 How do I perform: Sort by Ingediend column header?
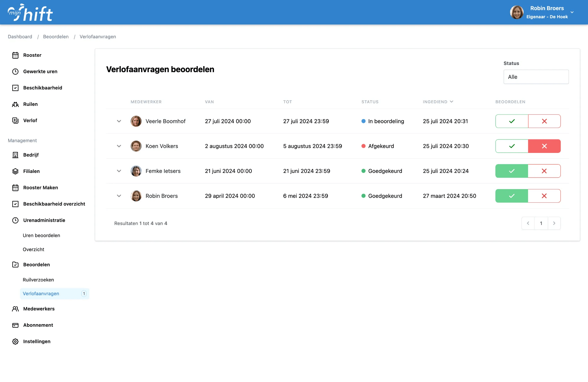[x=438, y=102]
